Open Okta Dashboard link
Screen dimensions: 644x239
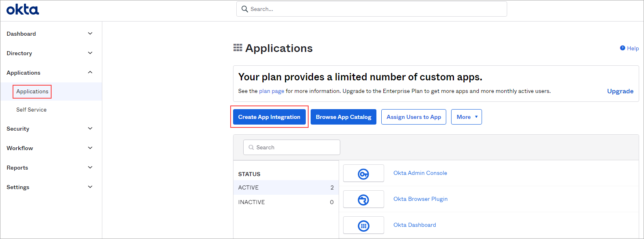point(415,225)
